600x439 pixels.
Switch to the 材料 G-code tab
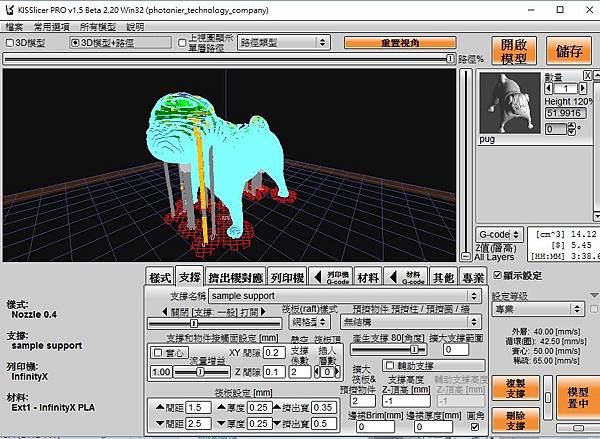tap(406, 277)
